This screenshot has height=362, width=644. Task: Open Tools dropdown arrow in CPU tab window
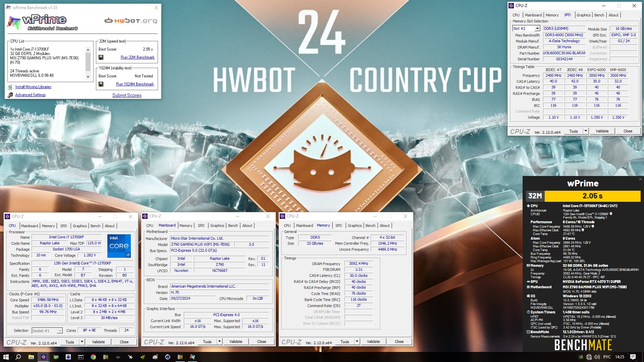[82, 342]
